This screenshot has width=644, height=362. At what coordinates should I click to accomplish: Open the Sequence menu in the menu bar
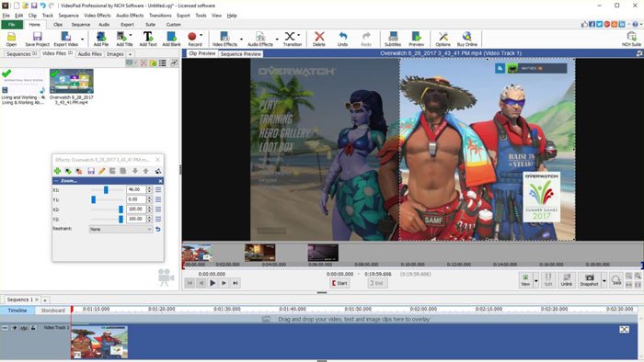coord(69,16)
